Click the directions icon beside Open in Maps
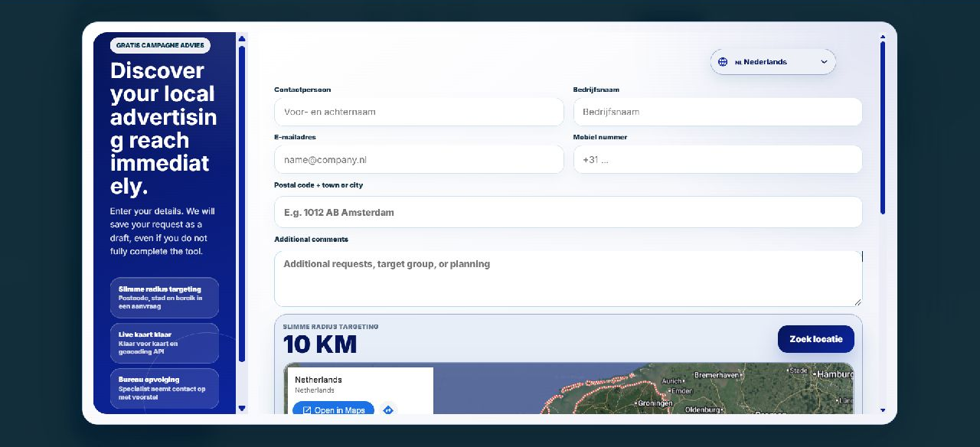The width and height of the screenshot is (980, 447). tap(388, 409)
